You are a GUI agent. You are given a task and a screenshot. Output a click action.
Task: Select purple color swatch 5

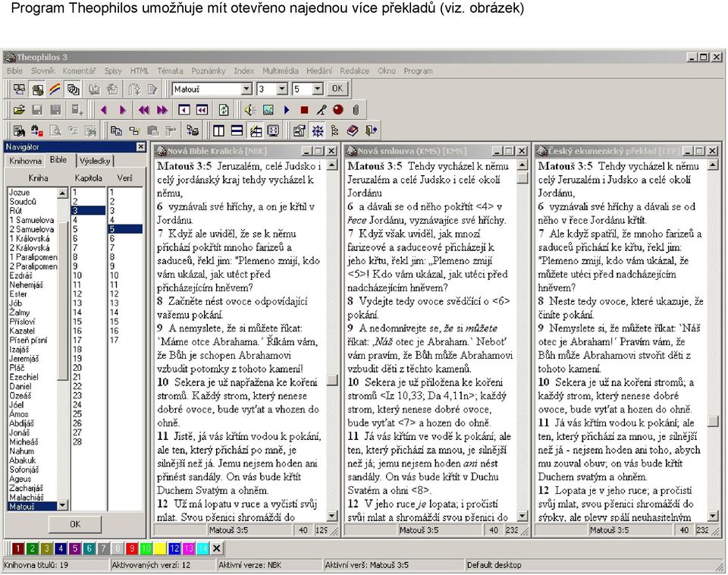(75, 548)
